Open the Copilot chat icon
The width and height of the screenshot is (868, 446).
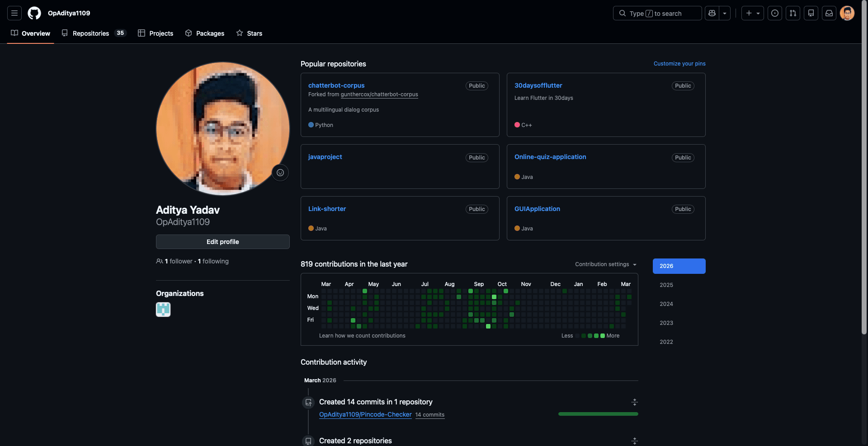coord(712,13)
